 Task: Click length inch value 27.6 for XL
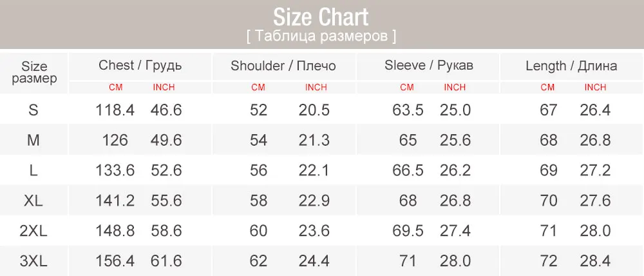coord(595,201)
